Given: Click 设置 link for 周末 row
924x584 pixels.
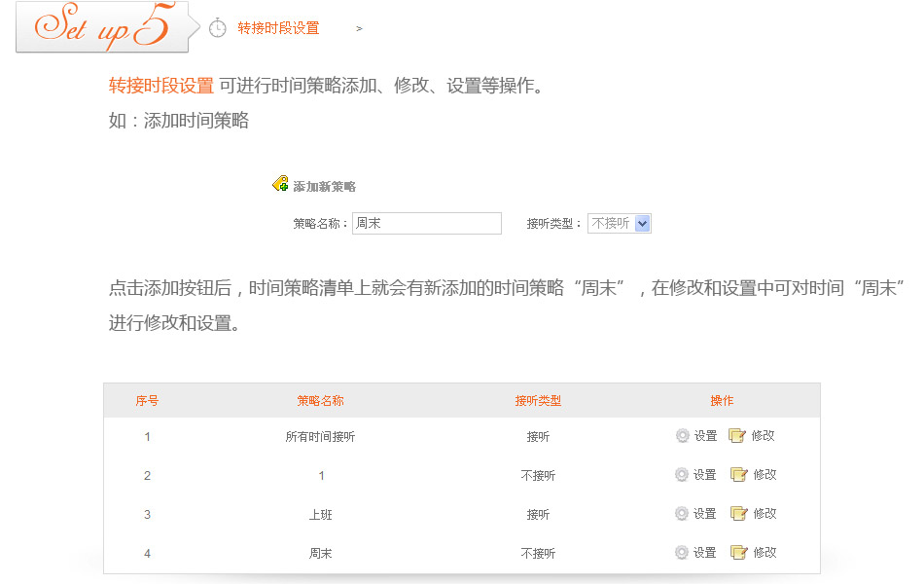Looking at the screenshot, I should pos(705,553).
